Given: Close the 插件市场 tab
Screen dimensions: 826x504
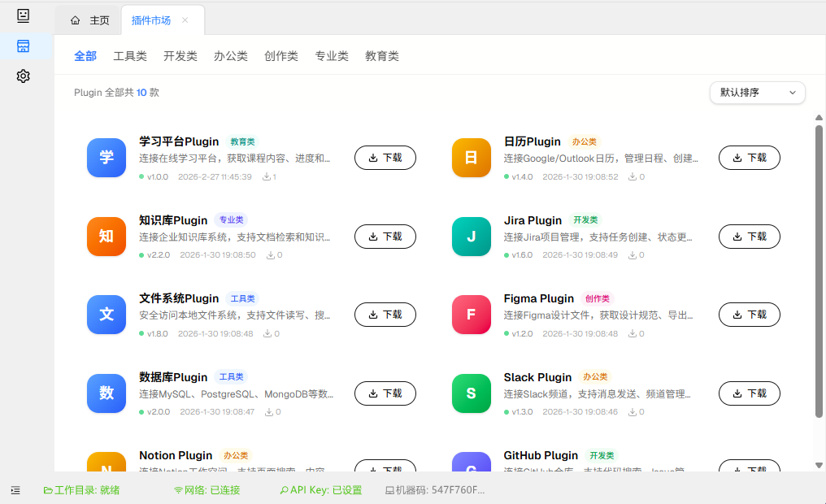Looking at the screenshot, I should (x=185, y=20).
